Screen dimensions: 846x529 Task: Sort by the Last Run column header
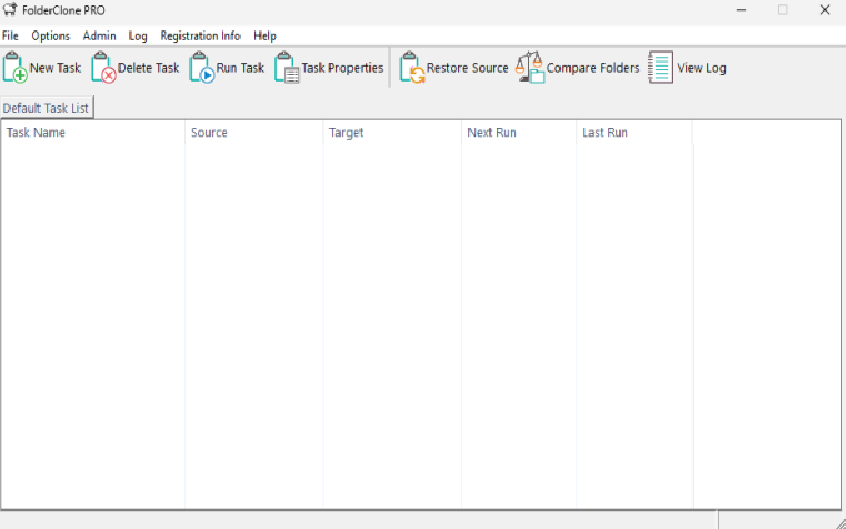tap(634, 133)
